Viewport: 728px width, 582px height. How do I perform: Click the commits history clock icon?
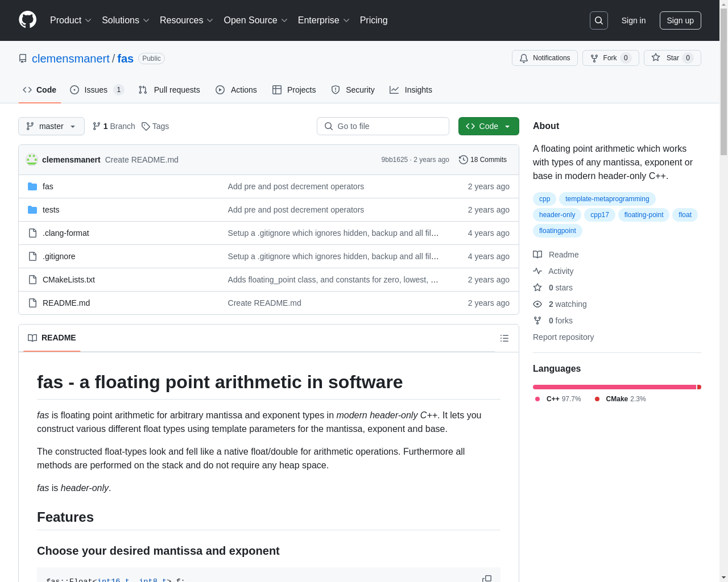click(464, 160)
